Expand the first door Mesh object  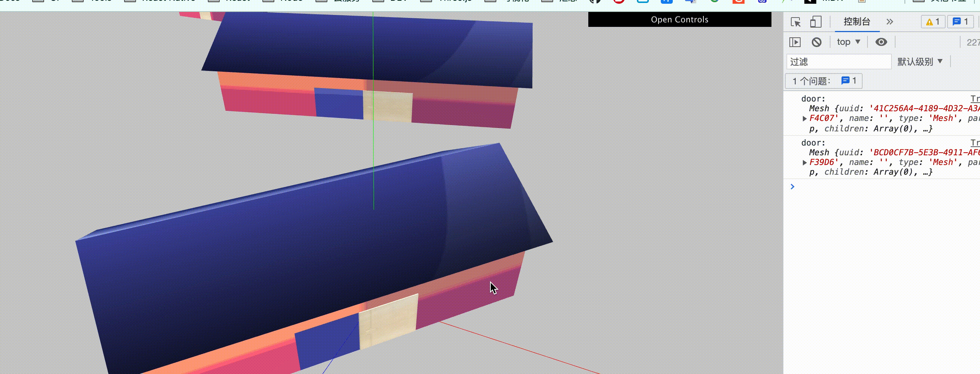[x=804, y=119]
